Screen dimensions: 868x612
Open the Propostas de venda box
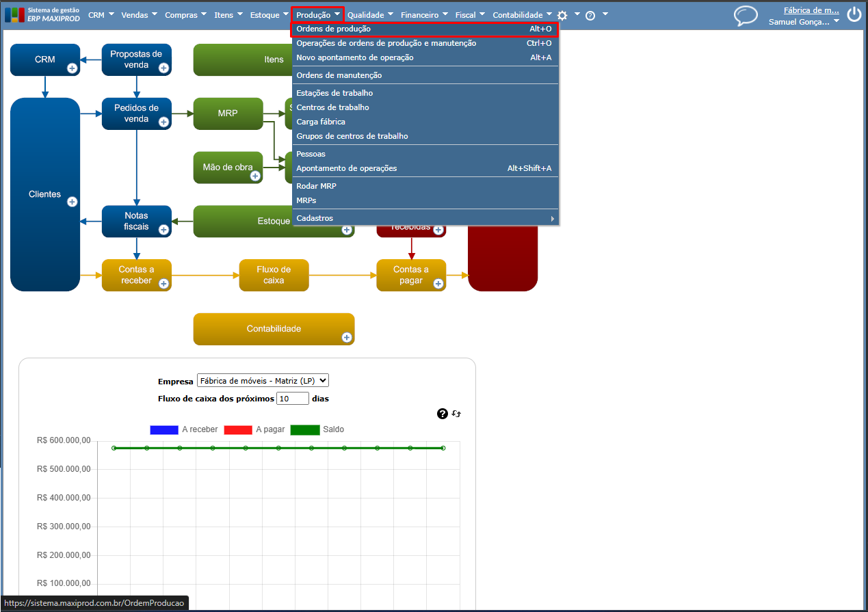tap(136, 59)
